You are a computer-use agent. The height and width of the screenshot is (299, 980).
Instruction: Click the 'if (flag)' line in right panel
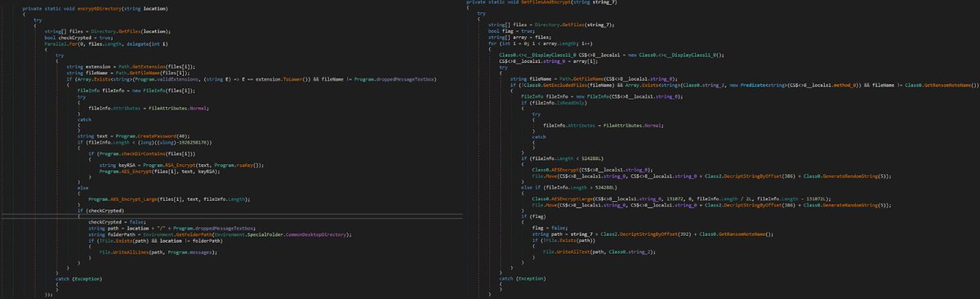click(535, 216)
